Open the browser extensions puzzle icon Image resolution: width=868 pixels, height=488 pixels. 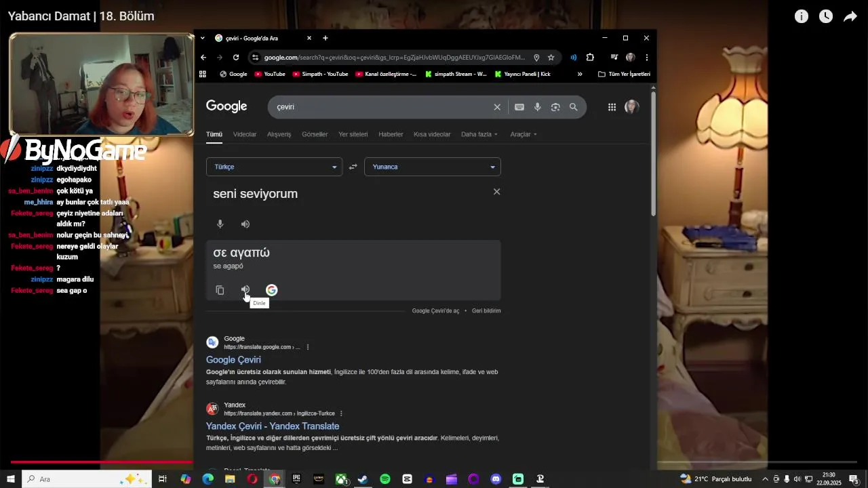pos(590,58)
